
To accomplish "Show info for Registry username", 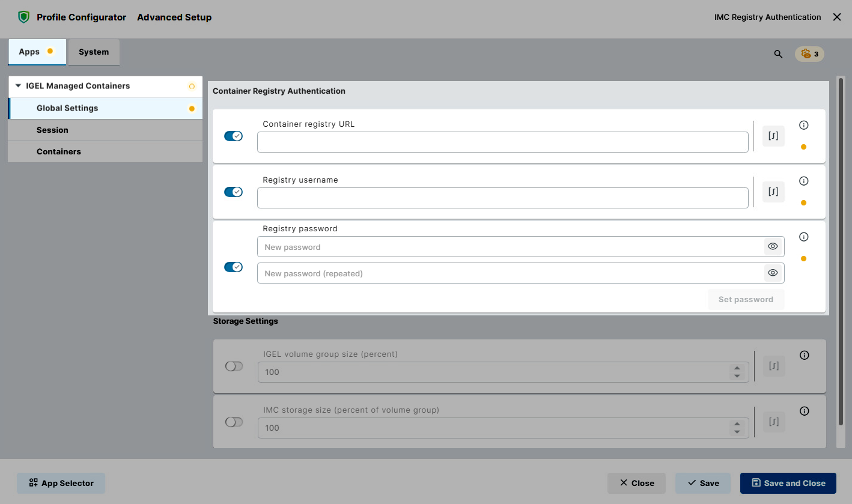I will [x=804, y=181].
